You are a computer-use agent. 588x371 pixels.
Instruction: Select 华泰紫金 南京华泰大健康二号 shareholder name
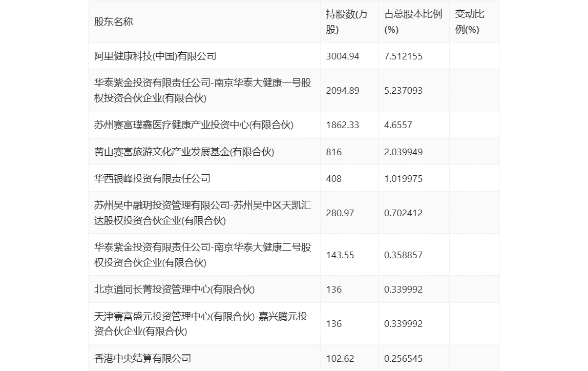coord(202,255)
